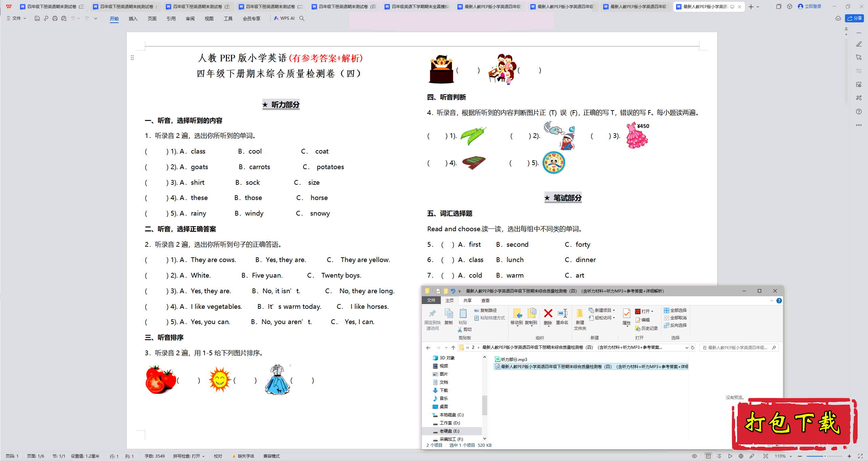Click zoom in plus button

click(x=849, y=456)
